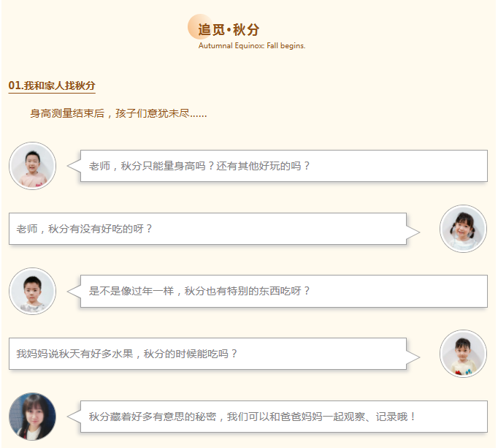
Task: Click avatar of boy in gray patterned shirt
Action: (32, 291)
